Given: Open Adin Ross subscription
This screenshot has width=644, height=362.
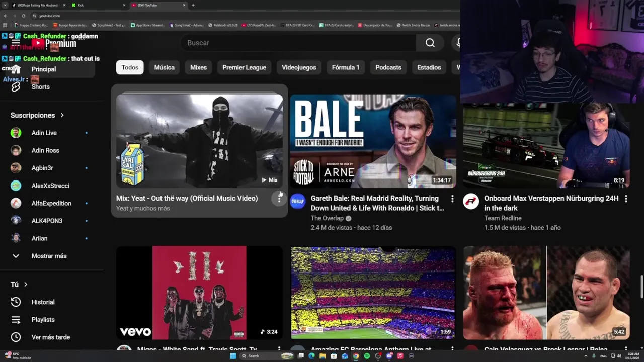Looking at the screenshot, I should pos(51,150).
